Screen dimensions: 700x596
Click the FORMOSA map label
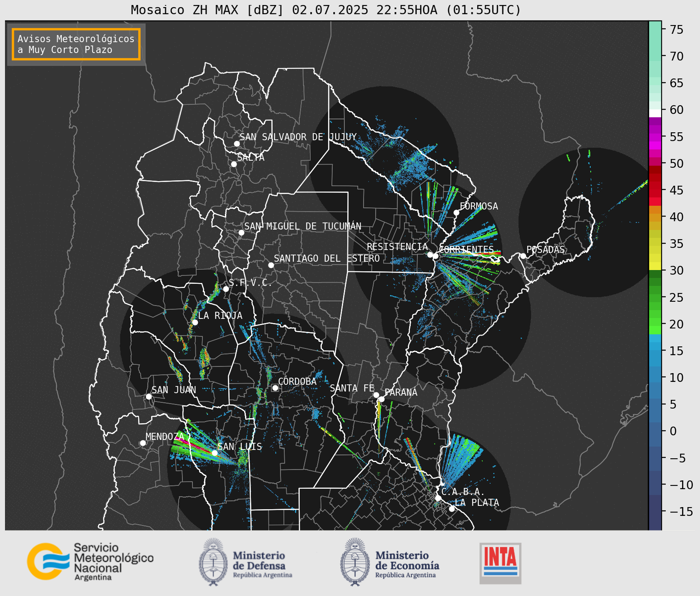479,206
